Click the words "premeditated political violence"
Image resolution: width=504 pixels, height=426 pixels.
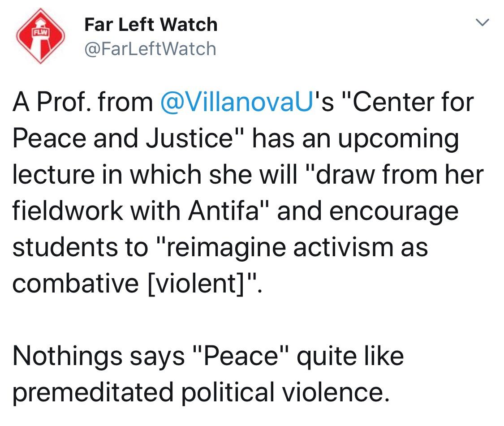point(201,392)
